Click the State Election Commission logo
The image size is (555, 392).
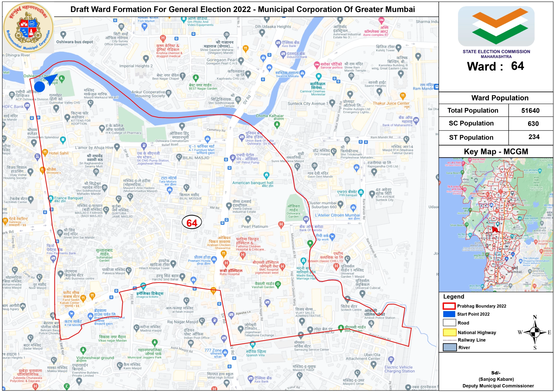pyautogui.click(x=496, y=26)
